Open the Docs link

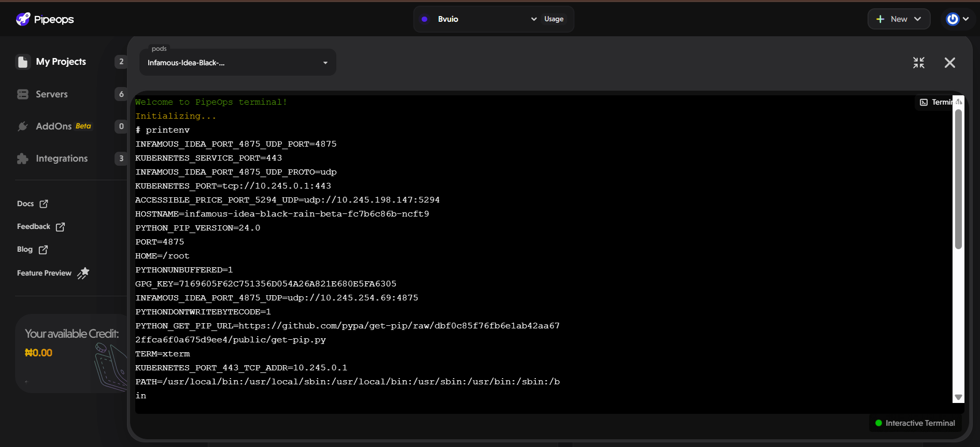coord(25,204)
